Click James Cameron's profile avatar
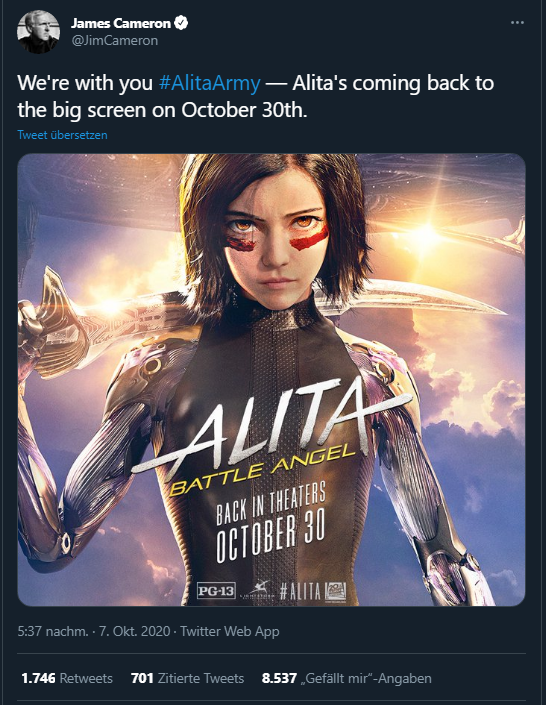 coord(38,31)
